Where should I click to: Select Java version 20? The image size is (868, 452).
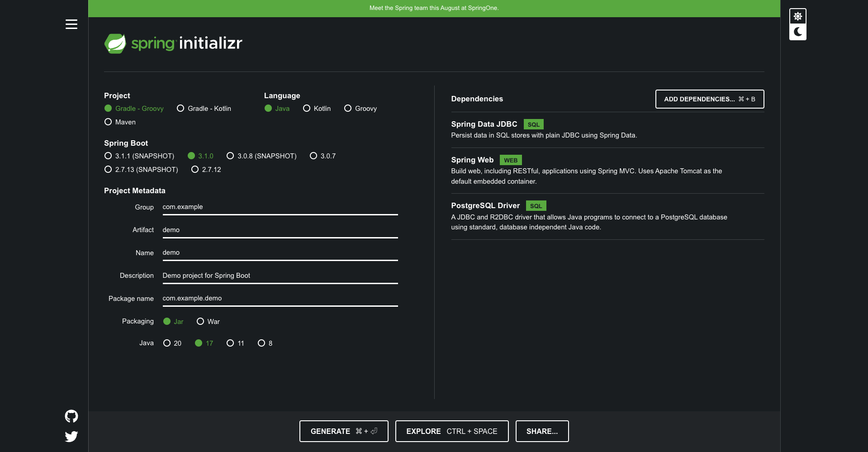pos(172,343)
